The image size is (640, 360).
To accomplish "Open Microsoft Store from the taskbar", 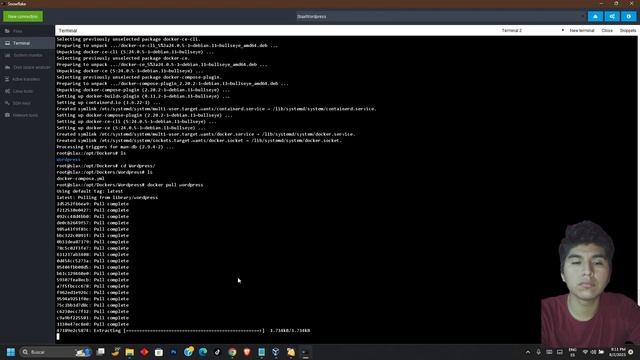I will click(159, 352).
